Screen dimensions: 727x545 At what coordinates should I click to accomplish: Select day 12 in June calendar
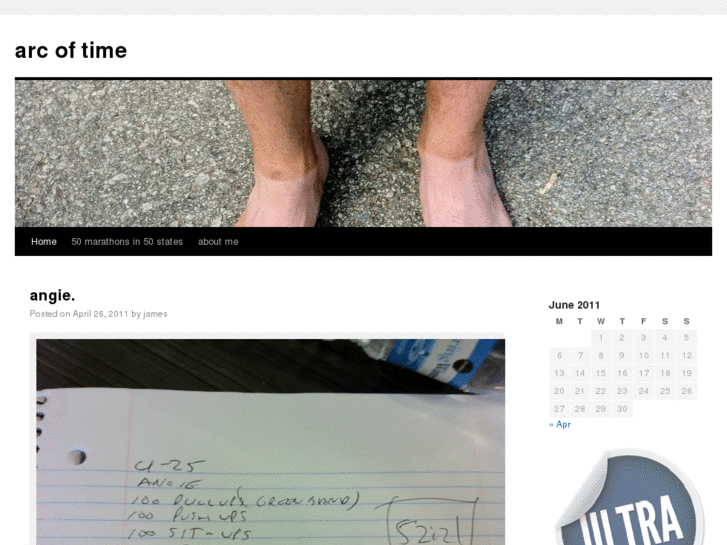687,356
